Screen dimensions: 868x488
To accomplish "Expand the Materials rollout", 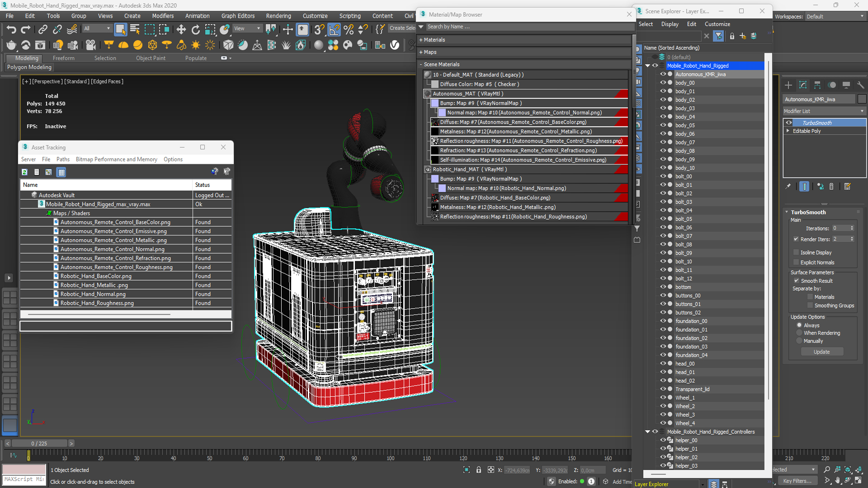I will (x=434, y=40).
